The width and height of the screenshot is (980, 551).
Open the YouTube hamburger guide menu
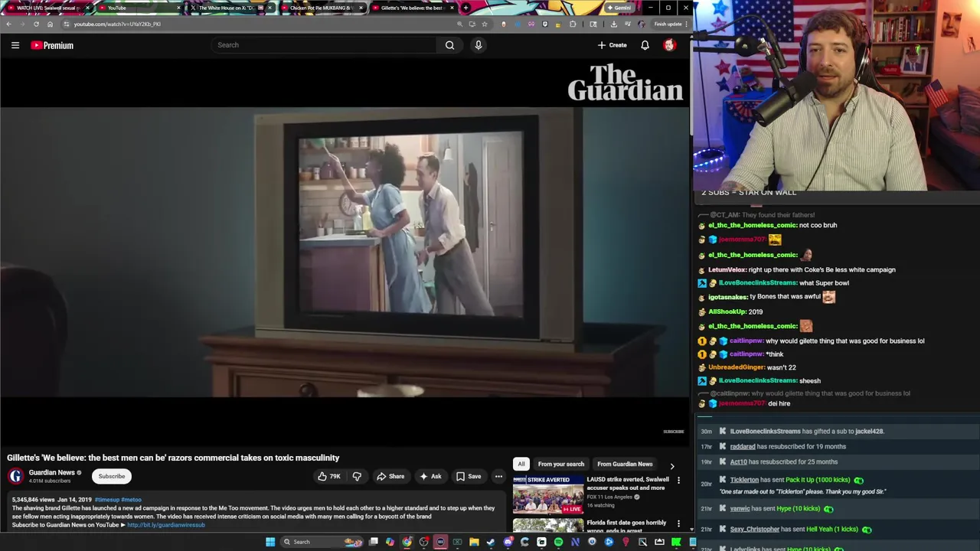tap(15, 45)
